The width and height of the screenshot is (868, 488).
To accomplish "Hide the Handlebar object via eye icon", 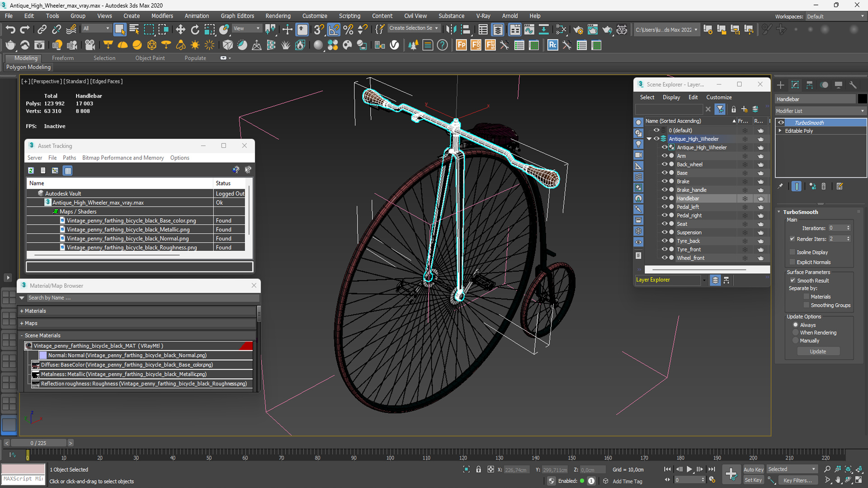I will coord(665,198).
